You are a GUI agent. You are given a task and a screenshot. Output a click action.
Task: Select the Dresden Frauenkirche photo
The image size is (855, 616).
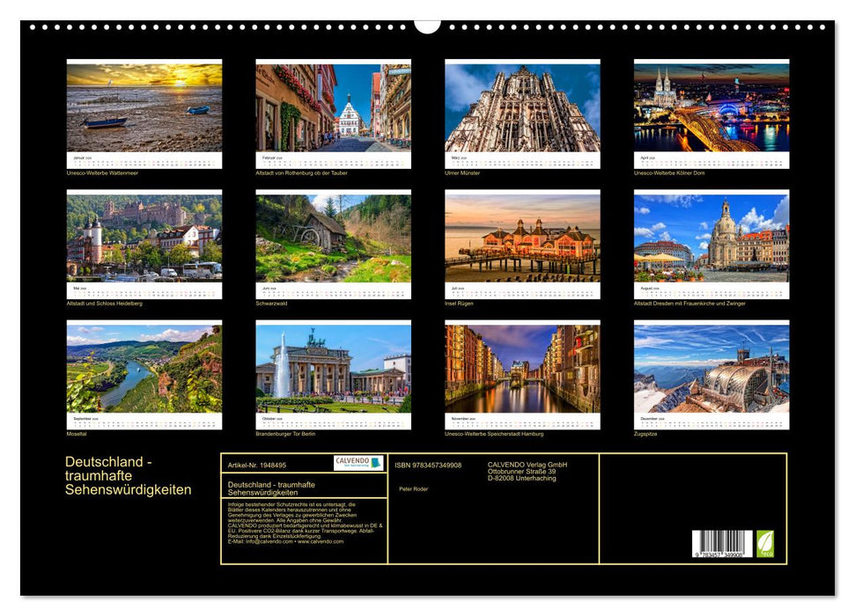pyautogui.click(x=711, y=237)
